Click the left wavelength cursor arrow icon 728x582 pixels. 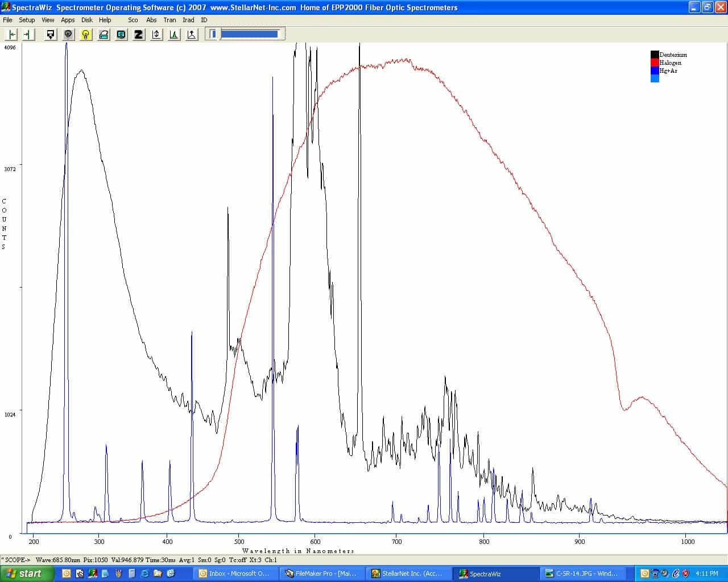11,35
